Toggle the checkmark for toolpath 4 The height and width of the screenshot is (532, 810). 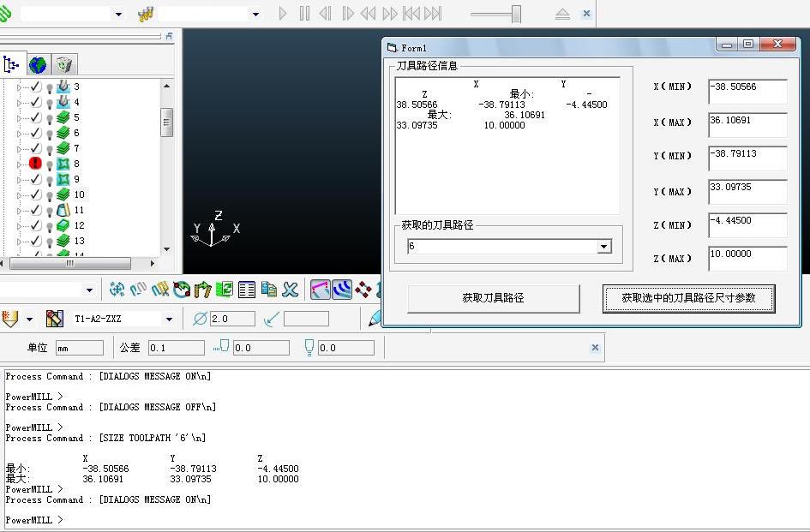pos(35,102)
